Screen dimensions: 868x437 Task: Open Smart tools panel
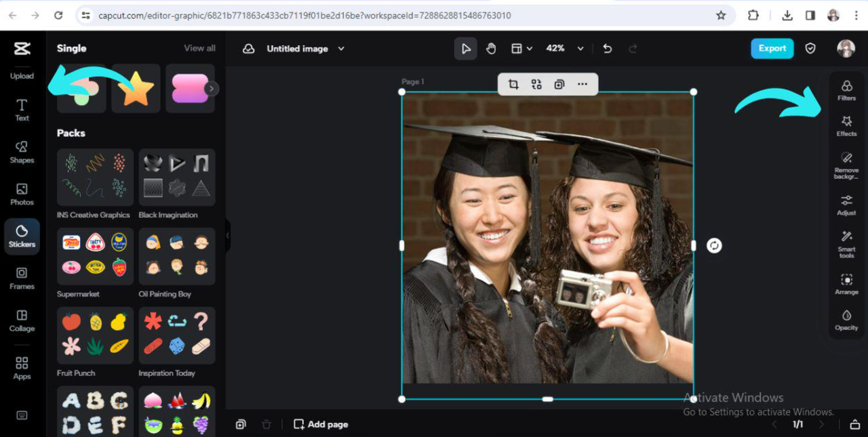846,245
